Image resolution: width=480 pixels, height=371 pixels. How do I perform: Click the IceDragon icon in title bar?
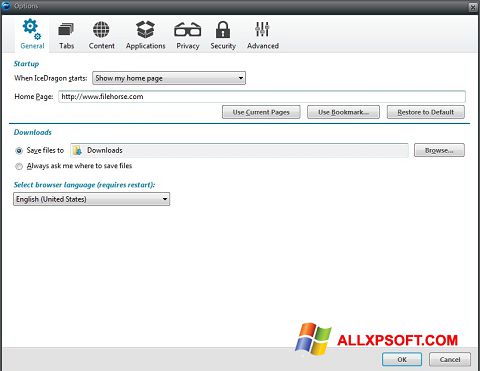pyautogui.click(x=6, y=6)
